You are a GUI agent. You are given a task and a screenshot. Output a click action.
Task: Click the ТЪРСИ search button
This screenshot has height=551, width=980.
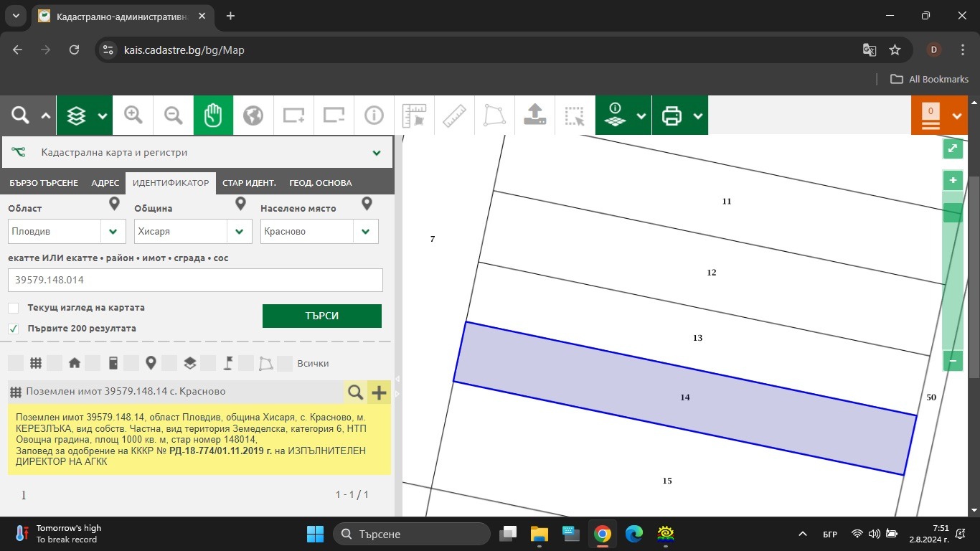tap(322, 316)
